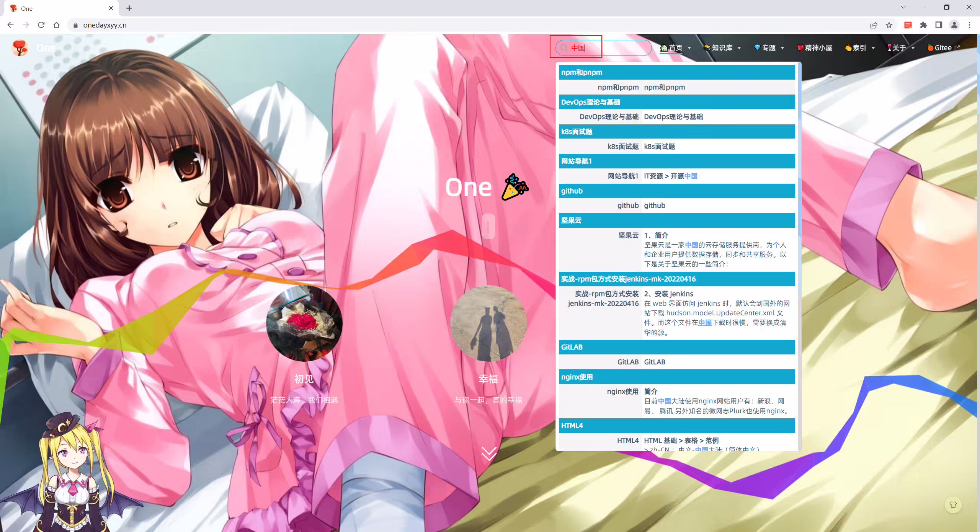Click the theme shirt icon at bottom right

[953, 504]
